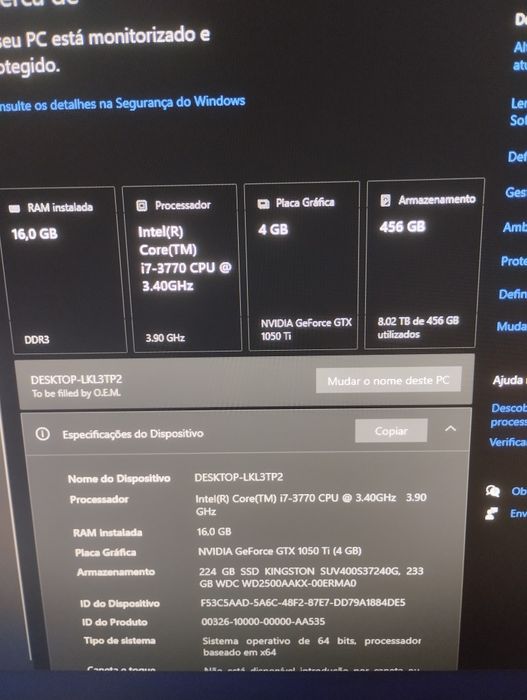The height and width of the screenshot is (700, 527).
Task: Click the Prote link in right sidebar
Action: (514, 261)
